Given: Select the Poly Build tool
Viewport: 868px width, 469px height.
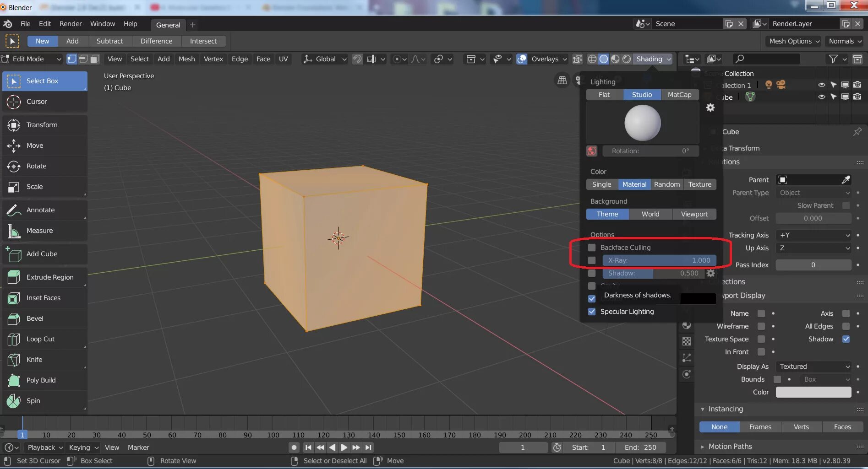Looking at the screenshot, I should click(44, 380).
